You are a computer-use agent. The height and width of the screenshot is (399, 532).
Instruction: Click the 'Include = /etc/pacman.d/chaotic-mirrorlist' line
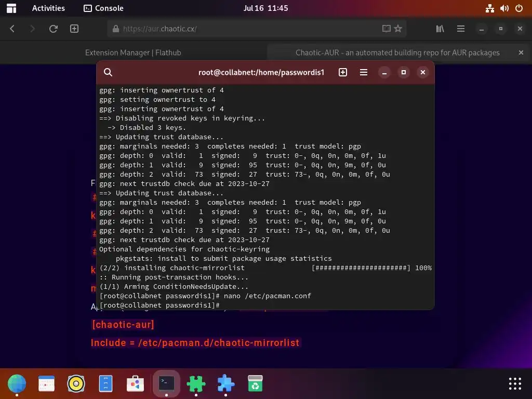click(195, 343)
